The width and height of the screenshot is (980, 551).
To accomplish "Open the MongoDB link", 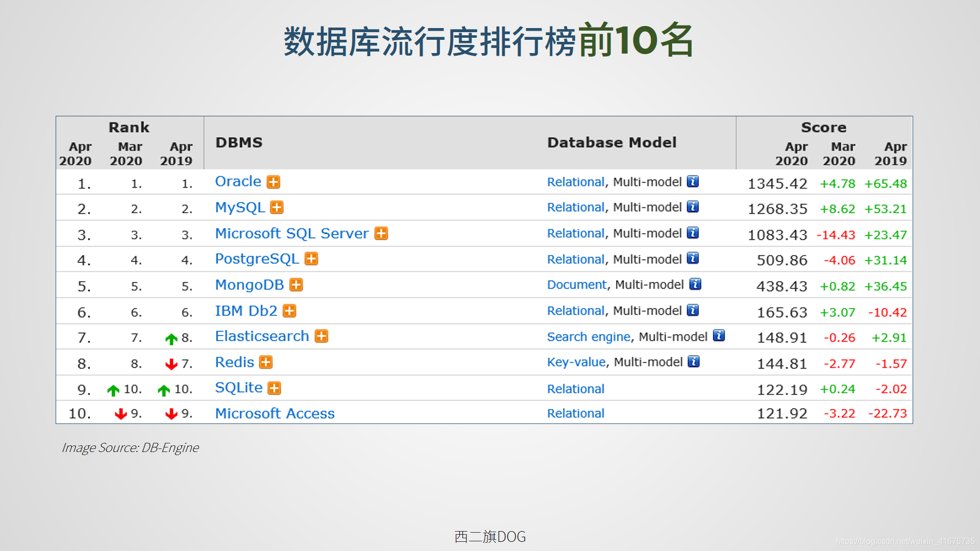I will click(249, 285).
